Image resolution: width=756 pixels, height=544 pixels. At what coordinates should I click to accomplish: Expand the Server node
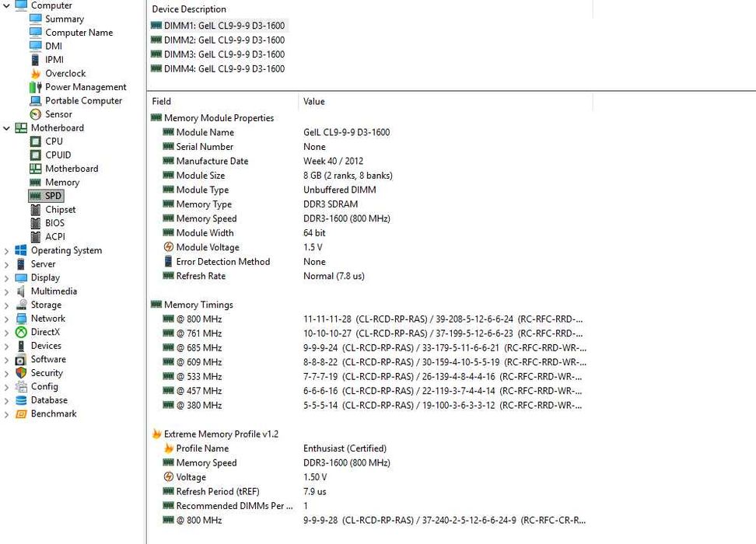[6, 264]
